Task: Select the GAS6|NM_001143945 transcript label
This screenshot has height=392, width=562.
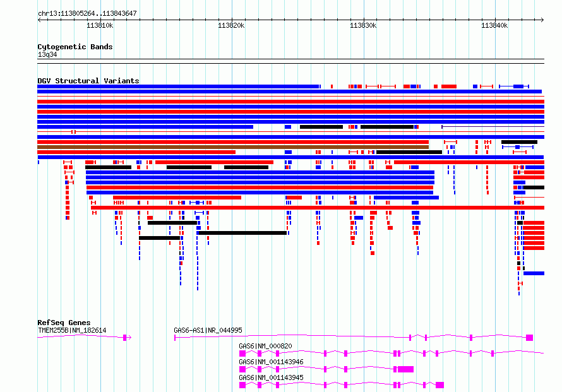Action: [271, 377]
